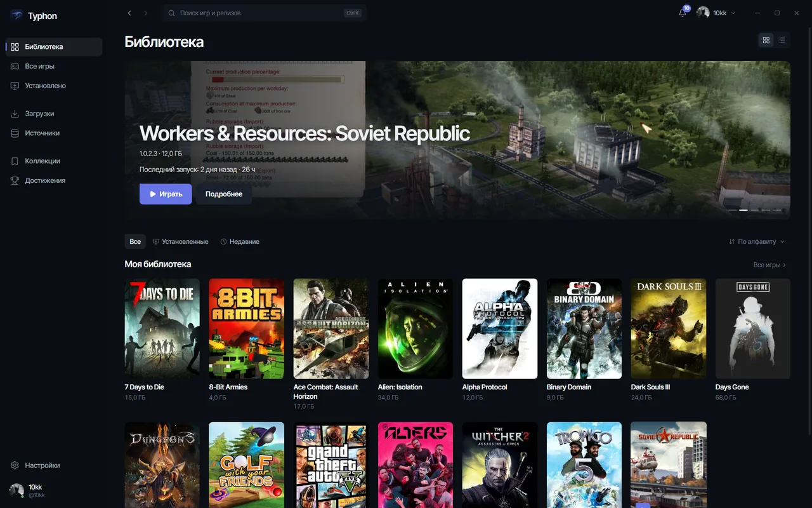Click the 1.0.2.3 · 12,0 ГБ version text

click(161, 154)
